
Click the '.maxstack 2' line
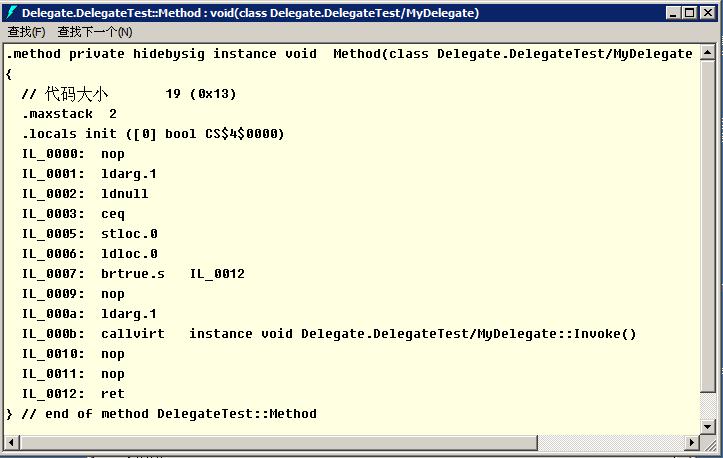69,114
